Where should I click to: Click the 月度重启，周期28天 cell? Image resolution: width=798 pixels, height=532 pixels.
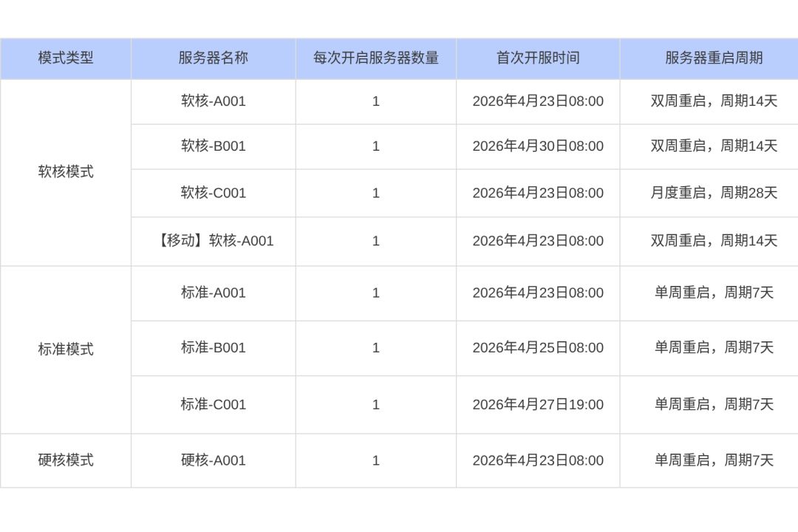pos(714,193)
